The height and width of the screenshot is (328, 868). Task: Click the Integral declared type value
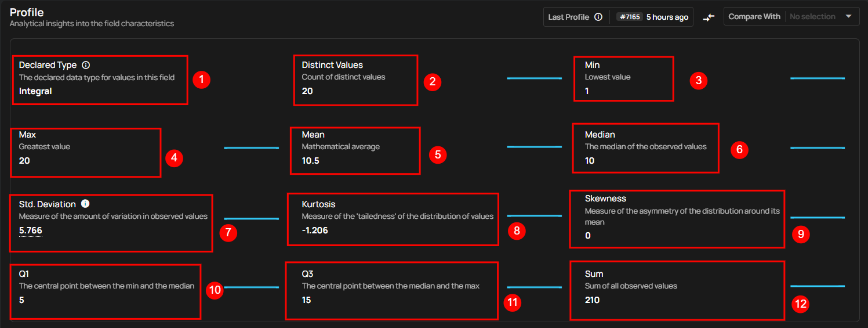click(x=35, y=91)
